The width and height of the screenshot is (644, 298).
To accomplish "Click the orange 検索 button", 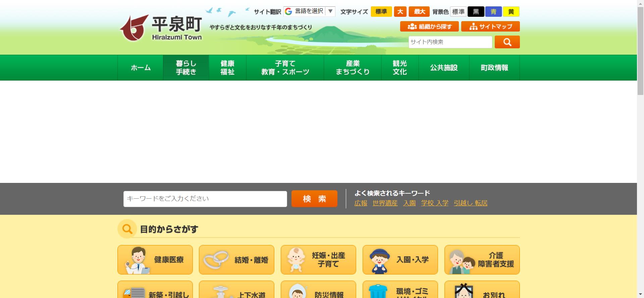I will click(x=314, y=199).
